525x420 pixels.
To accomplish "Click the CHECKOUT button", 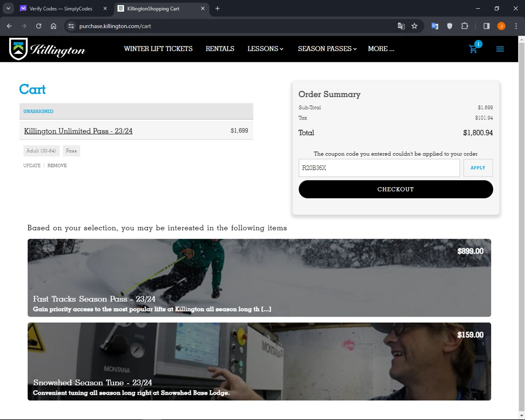I will pos(395,189).
